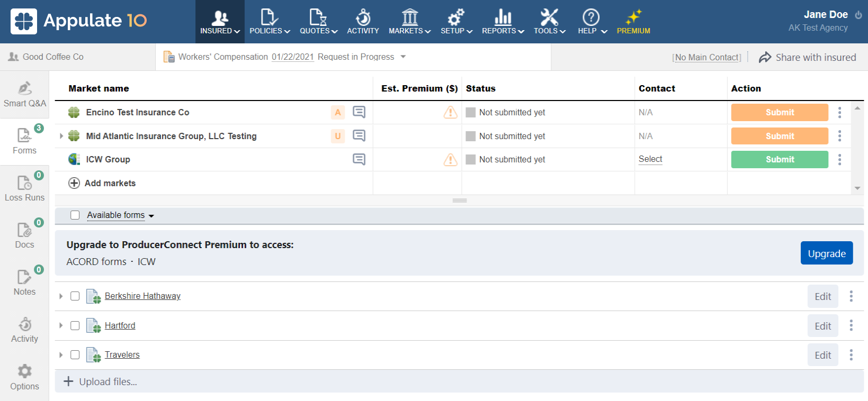The image size is (868, 401).
Task: Click warning icon in Encino premium cell
Action: (x=450, y=112)
